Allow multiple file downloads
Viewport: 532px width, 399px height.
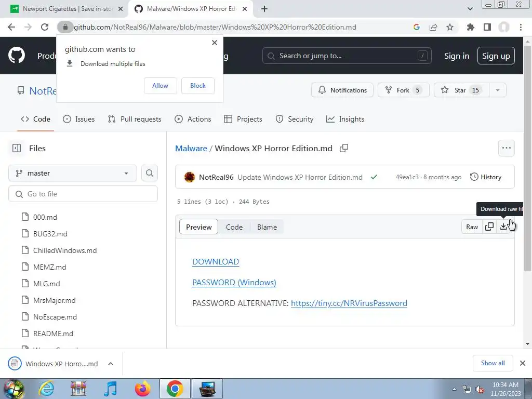coord(160,86)
